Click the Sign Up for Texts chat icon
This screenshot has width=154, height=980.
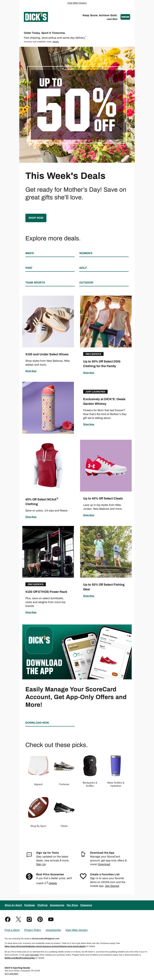click(x=29, y=855)
